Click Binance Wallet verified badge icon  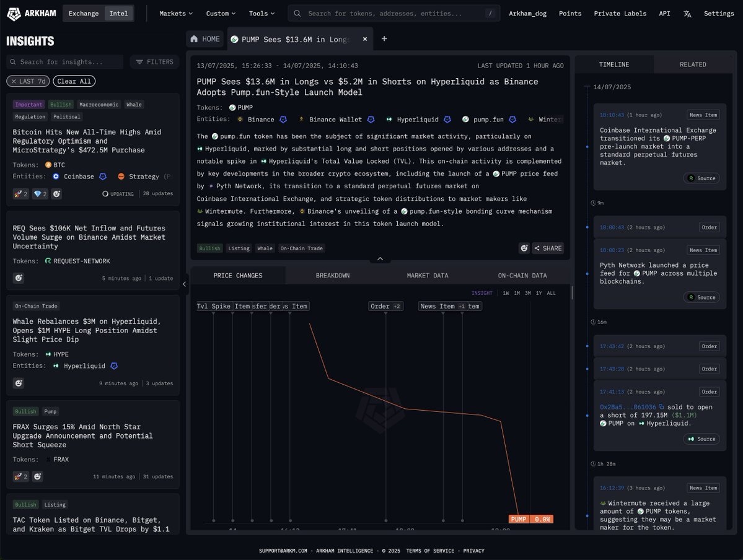(371, 120)
